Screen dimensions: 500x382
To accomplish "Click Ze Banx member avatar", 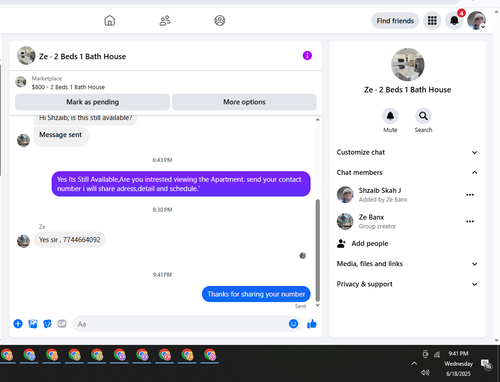I will [345, 221].
